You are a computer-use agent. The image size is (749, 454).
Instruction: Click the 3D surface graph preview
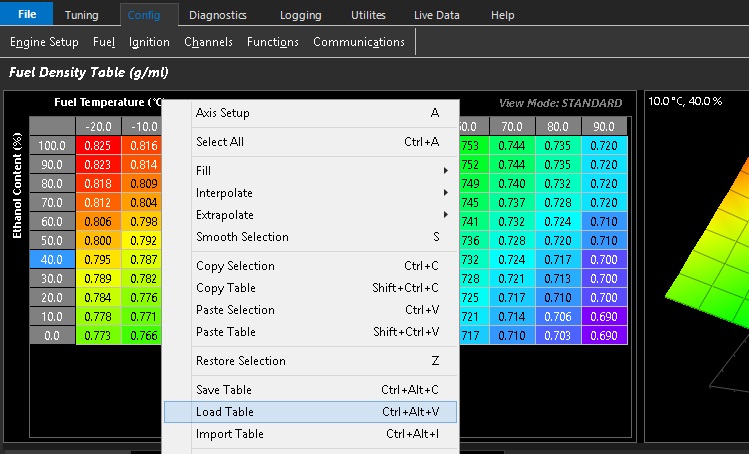[697, 268]
